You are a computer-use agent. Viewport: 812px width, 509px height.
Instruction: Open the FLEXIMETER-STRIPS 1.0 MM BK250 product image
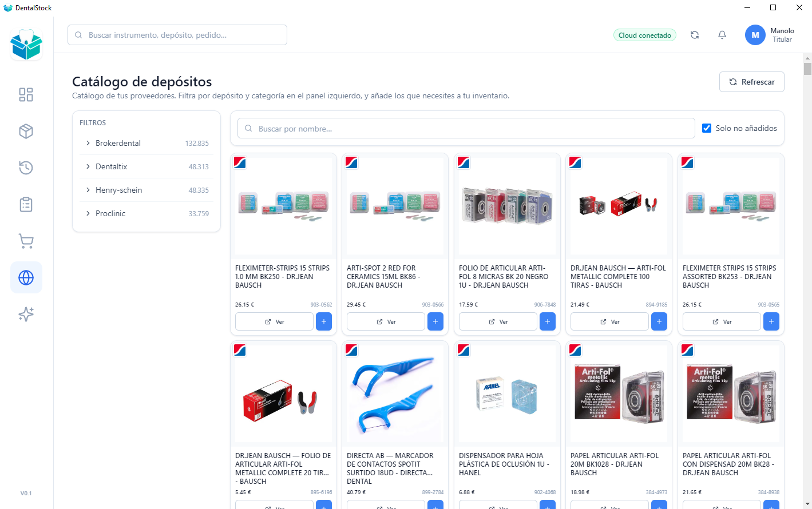283,206
